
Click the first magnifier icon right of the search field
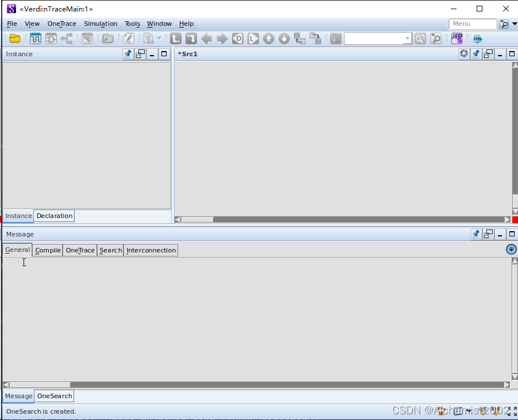[420, 38]
